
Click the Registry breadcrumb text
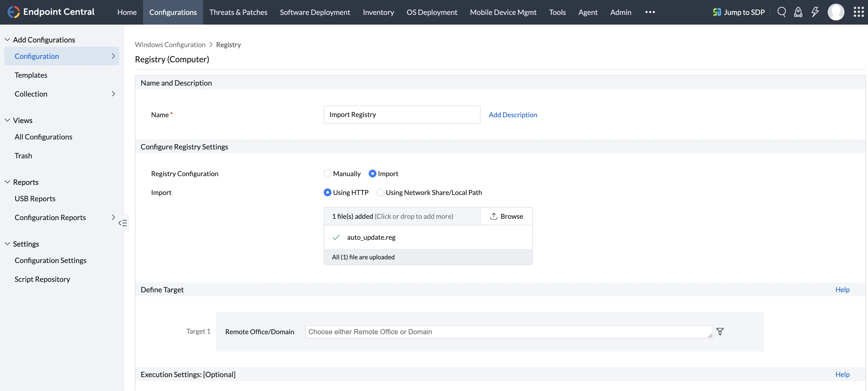pos(228,44)
